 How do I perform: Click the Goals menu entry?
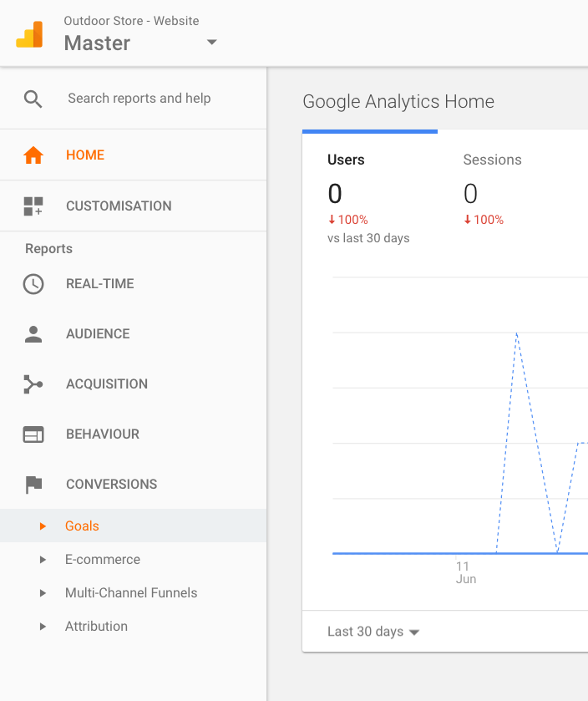click(81, 526)
